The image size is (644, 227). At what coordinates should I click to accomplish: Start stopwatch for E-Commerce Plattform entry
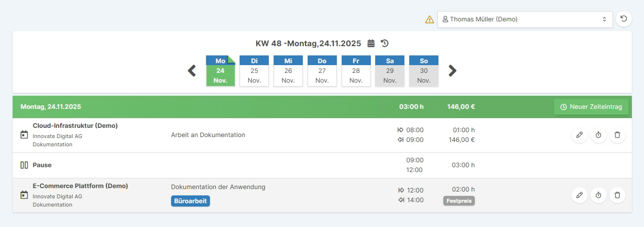click(598, 195)
